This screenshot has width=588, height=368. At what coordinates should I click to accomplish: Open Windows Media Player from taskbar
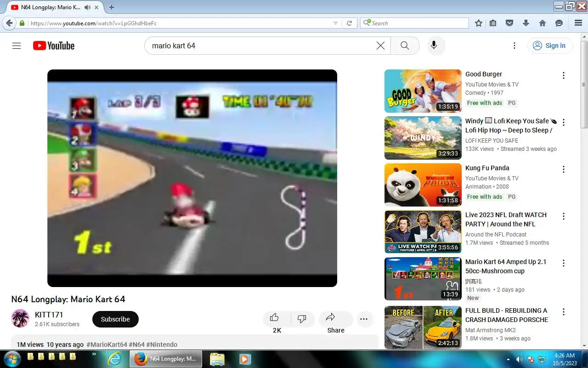tap(244, 359)
